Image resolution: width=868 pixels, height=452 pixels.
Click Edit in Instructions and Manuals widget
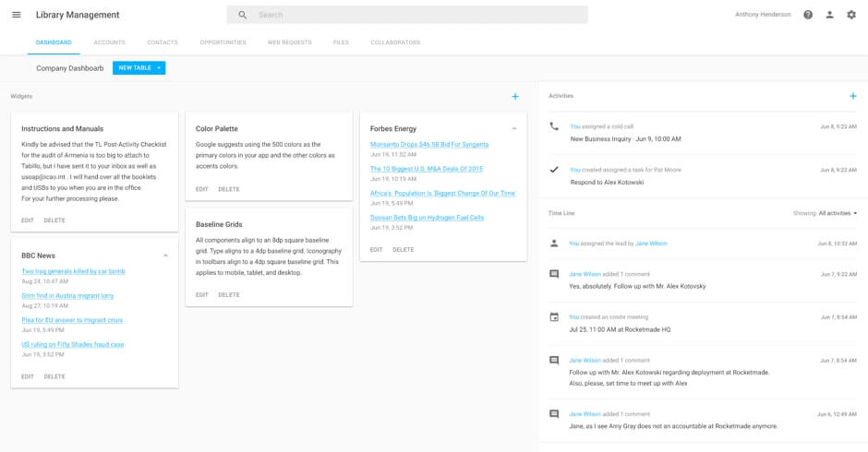coord(28,220)
